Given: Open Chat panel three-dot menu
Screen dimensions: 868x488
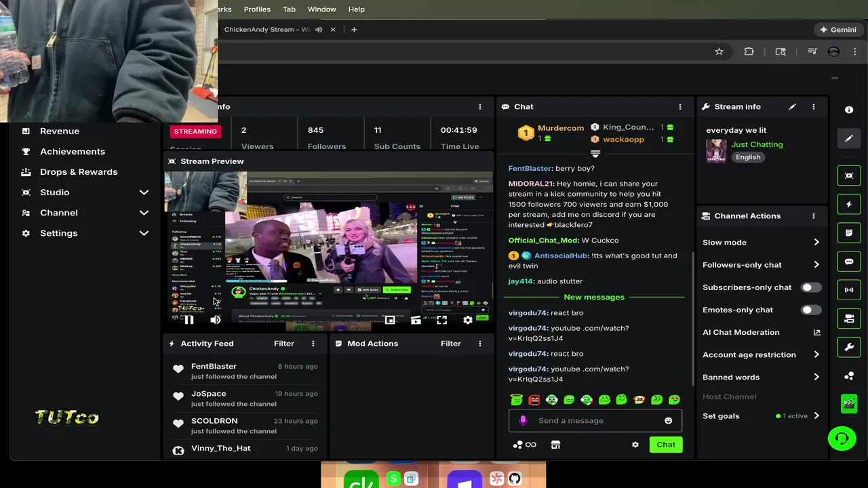Looking at the screenshot, I should (680, 106).
